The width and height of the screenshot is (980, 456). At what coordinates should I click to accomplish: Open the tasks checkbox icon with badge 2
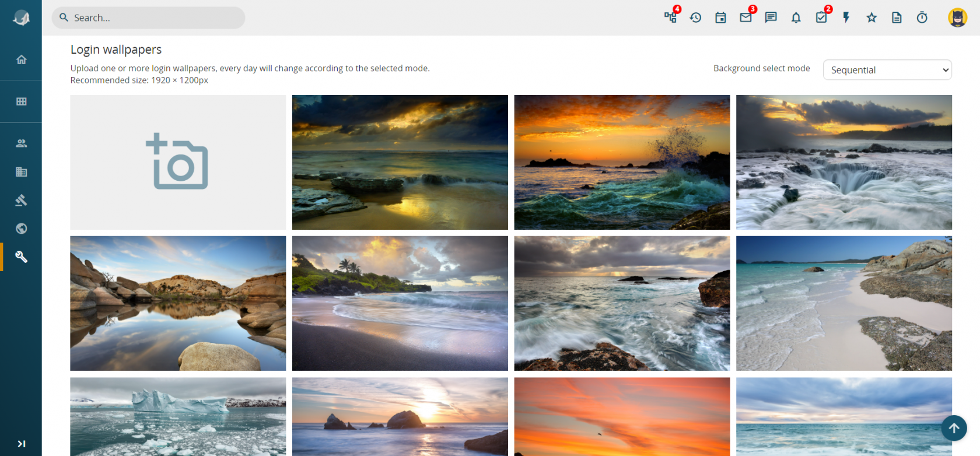pyautogui.click(x=822, y=17)
